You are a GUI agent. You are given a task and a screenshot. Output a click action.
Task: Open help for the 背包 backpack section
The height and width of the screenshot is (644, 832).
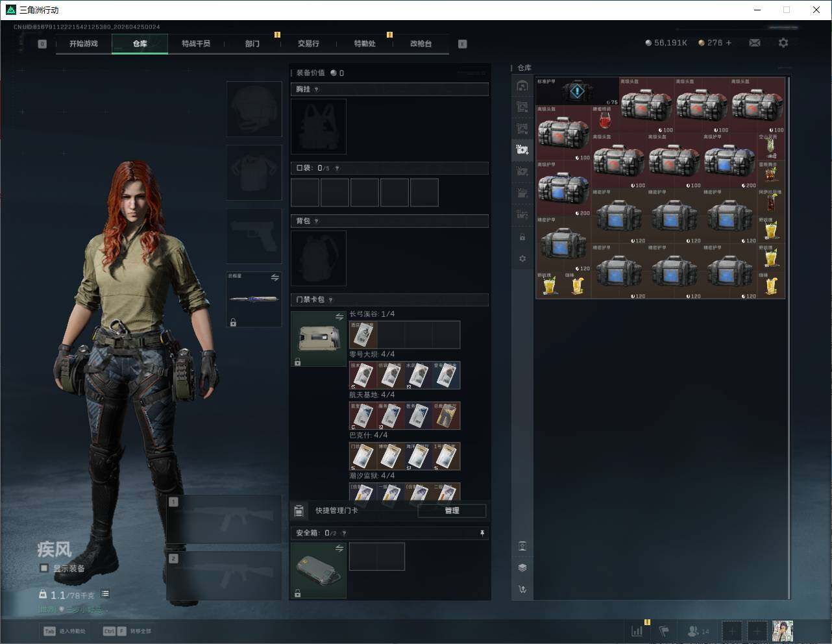317,221
